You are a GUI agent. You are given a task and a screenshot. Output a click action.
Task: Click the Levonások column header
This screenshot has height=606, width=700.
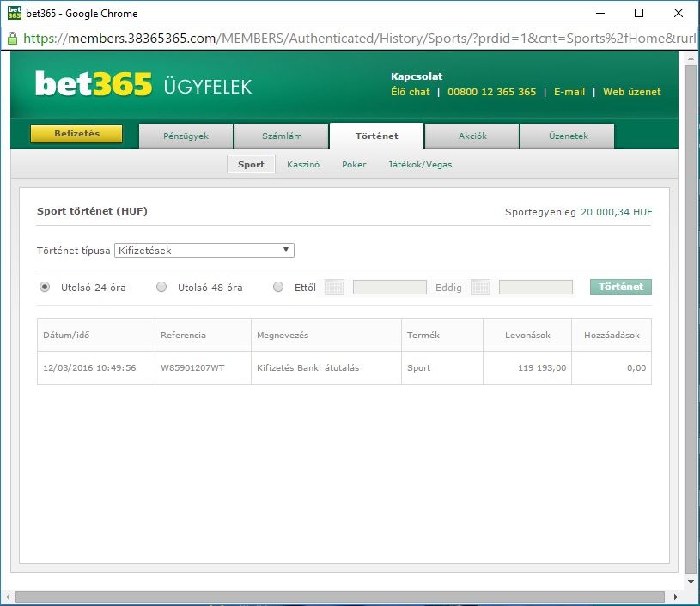[527, 335]
